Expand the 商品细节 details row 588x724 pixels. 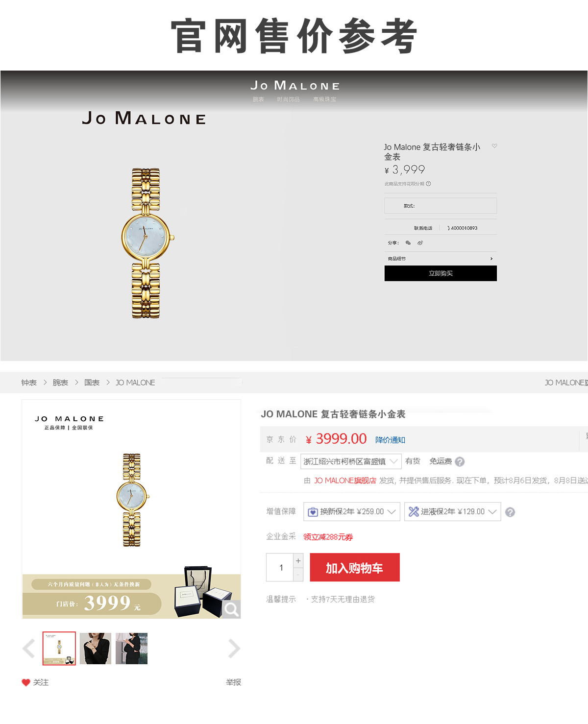click(441, 259)
